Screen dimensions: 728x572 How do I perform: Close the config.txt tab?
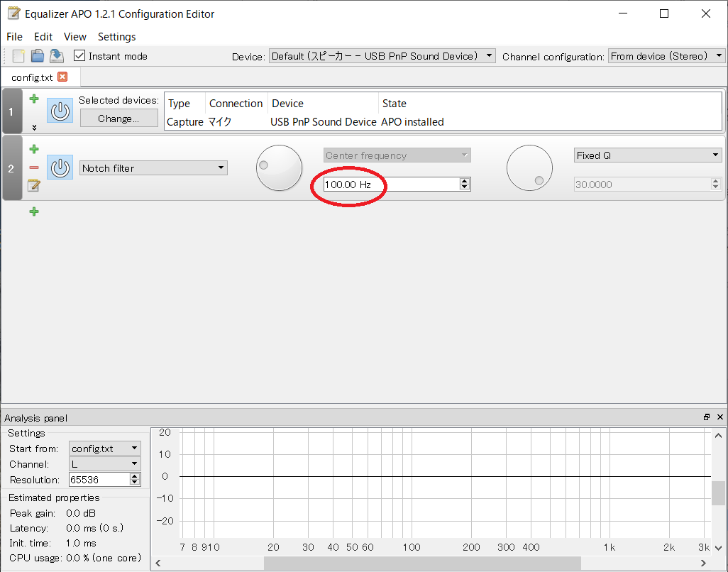click(62, 77)
